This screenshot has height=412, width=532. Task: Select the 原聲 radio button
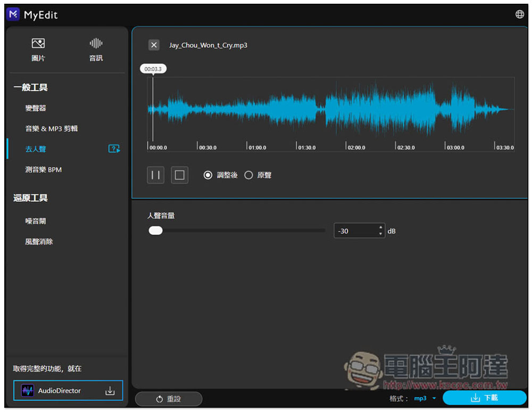tap(248, 175)
